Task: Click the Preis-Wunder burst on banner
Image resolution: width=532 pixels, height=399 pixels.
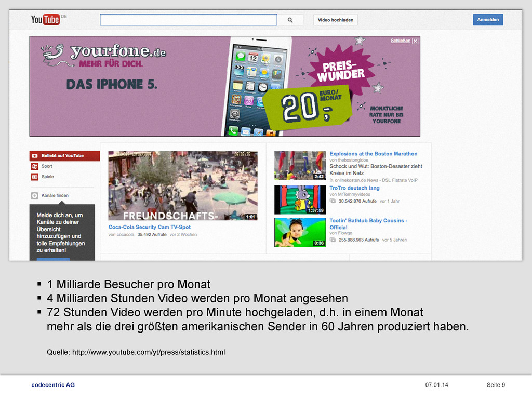Action: (x=343, y=70)
